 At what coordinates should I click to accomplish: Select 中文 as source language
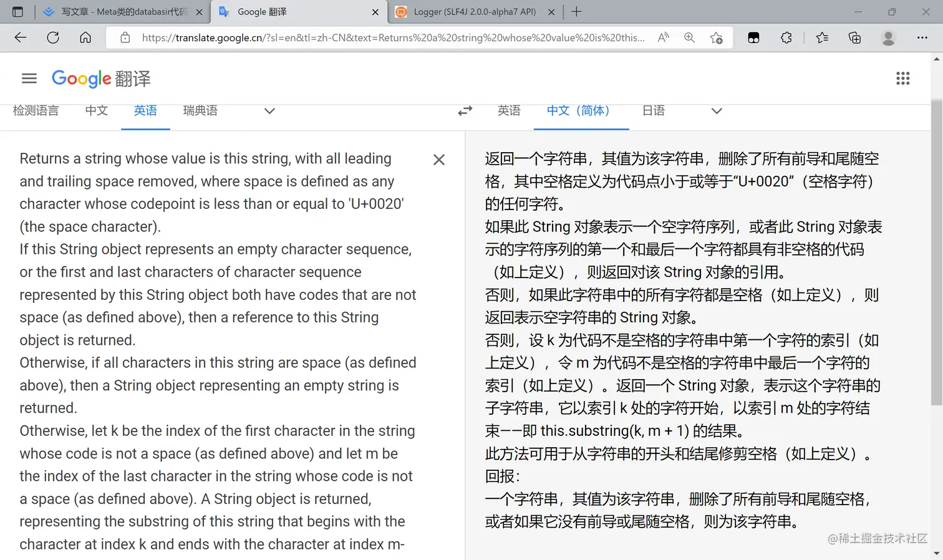pyautogui.click(x=97, y=111)
